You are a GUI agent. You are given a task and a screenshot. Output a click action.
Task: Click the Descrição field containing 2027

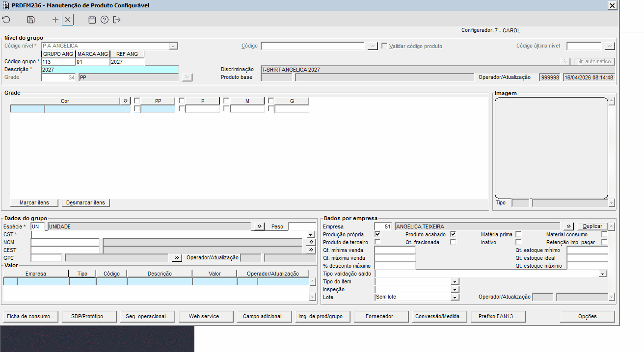[x=110, y=70]
